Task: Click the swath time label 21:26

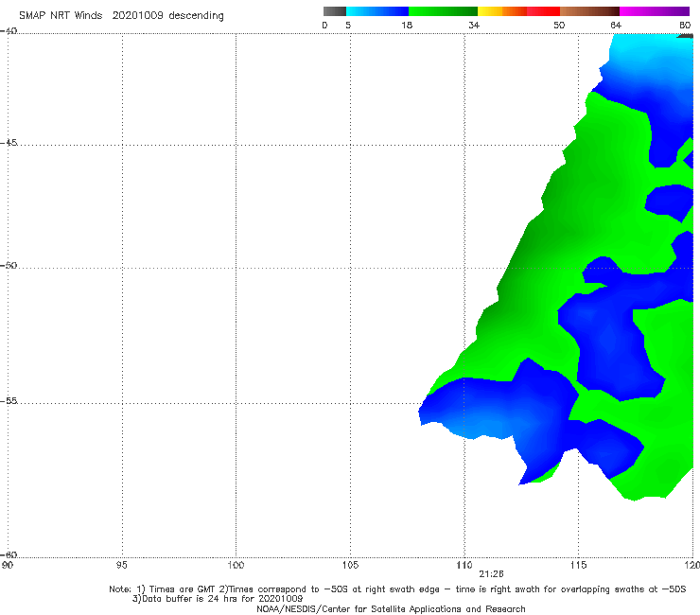Action: coord(491,574)
